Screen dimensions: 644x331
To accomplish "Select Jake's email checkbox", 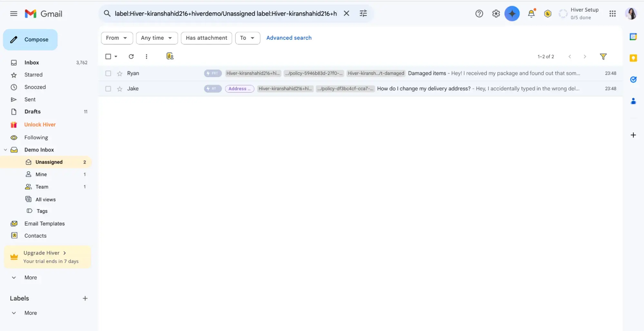I will click(x=108, y=89).
